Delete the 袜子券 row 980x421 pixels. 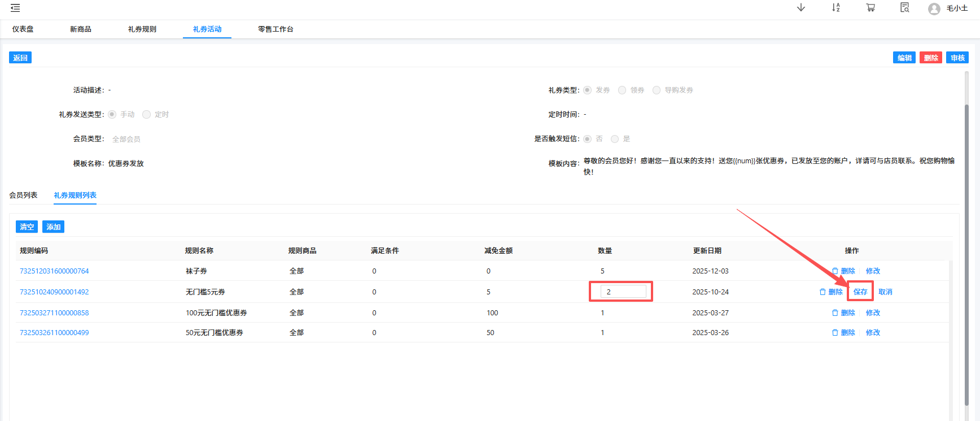tap(843, 271)
